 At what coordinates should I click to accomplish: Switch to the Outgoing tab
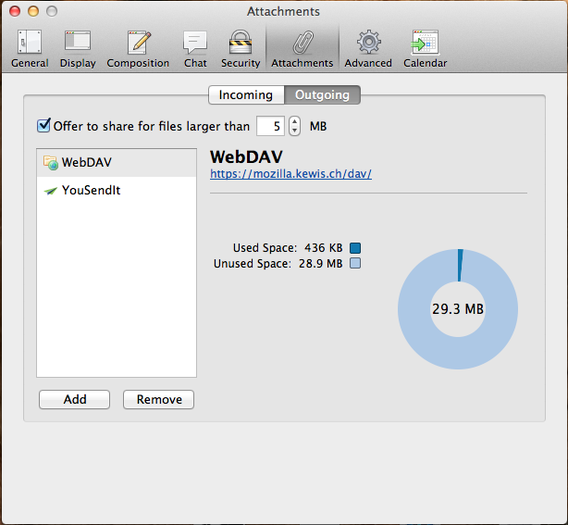point(322,95)
